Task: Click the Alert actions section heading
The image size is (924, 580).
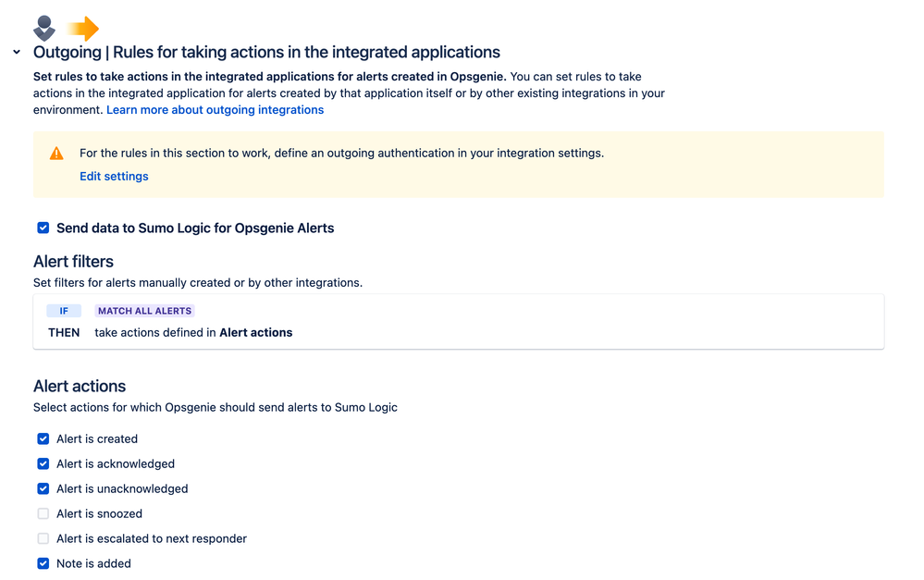Action: tap(80, 386)
